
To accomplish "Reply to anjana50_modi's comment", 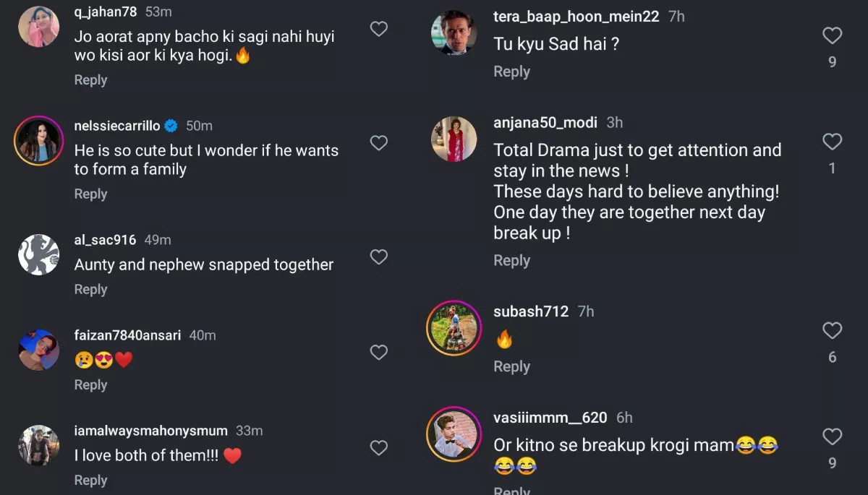I will [x=511, y=261].
